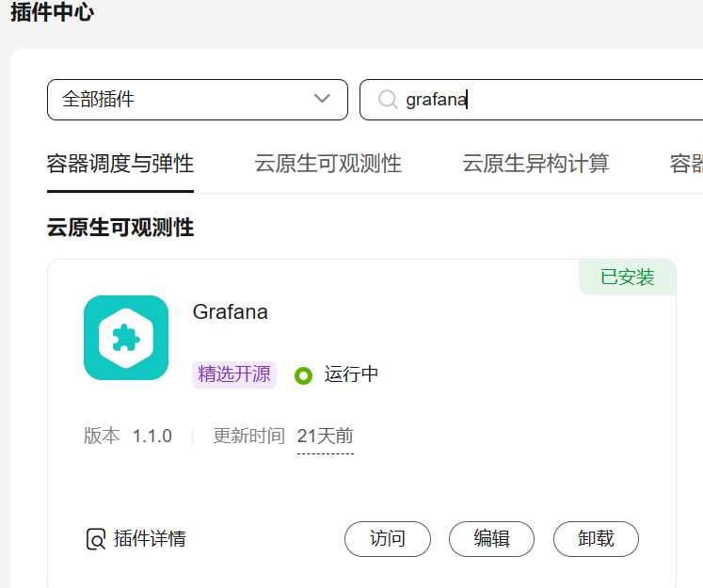The image size is (703, 588).
Task: Click the Grafana plugin logo icon
Action: tap(126, 338)
